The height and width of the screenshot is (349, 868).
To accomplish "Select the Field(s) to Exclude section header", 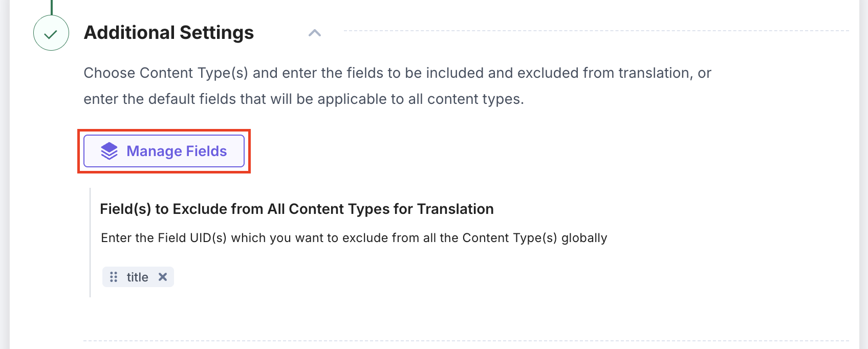I will click(296, 209).
